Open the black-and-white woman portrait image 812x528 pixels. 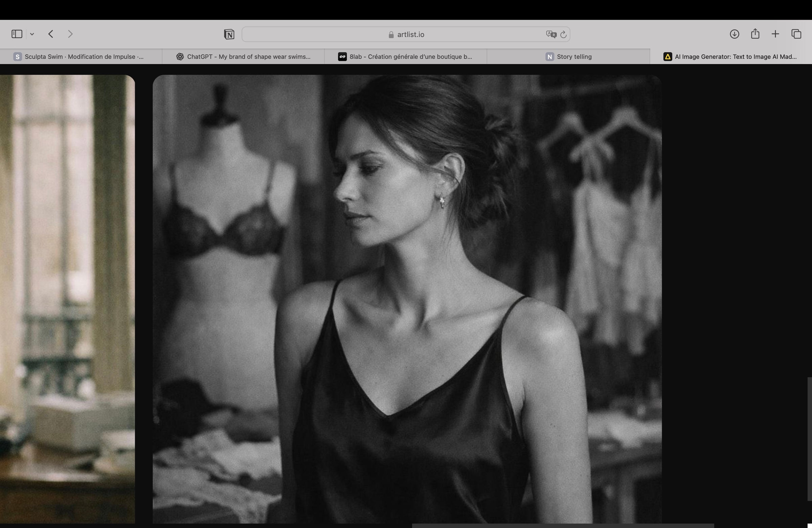407,299
